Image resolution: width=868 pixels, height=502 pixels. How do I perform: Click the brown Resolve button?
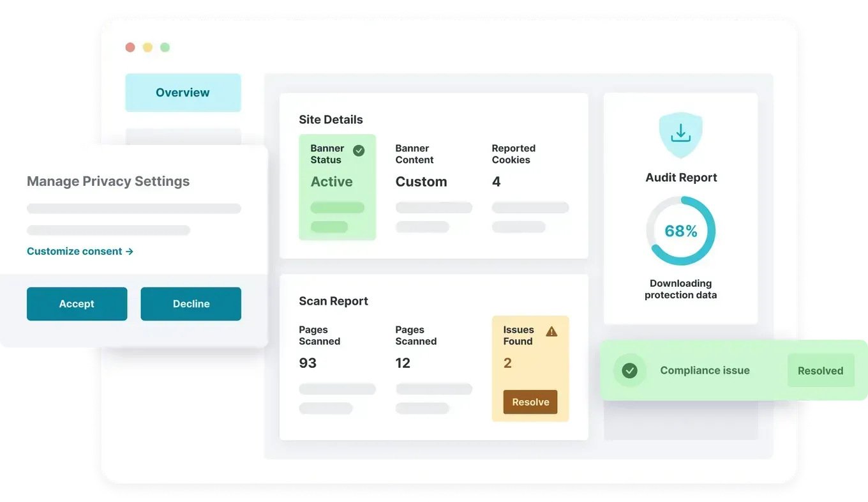[530, 402]
